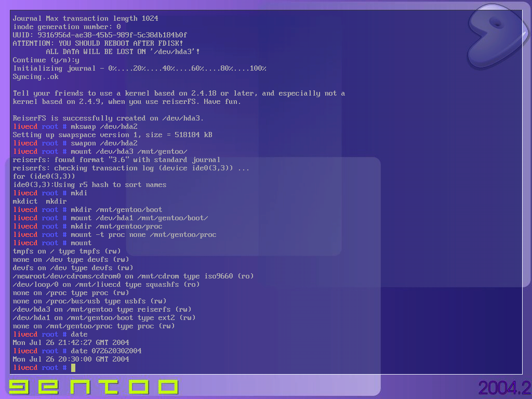The width and height of the screenshot is (532, 399).
Task: Click 'ALL DATA WILL BE LOST' warning line
Action: 123,52
